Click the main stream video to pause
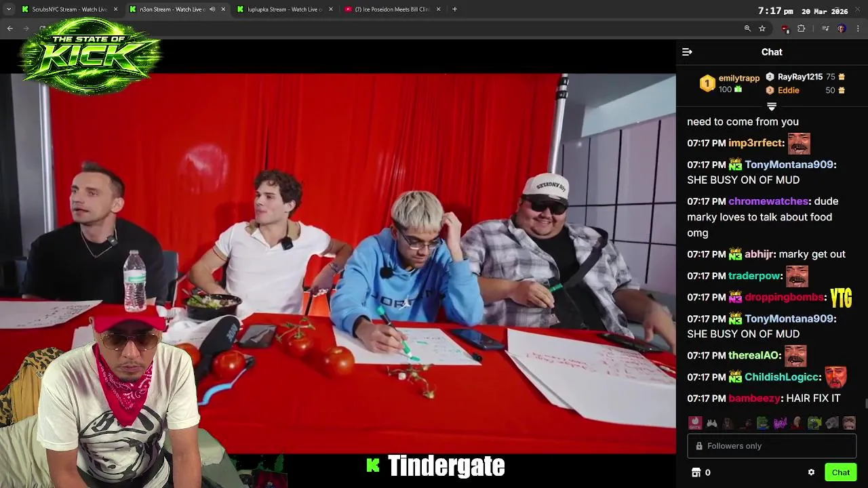The width and height of the screenshot is (868, 488). pos(338,263)
